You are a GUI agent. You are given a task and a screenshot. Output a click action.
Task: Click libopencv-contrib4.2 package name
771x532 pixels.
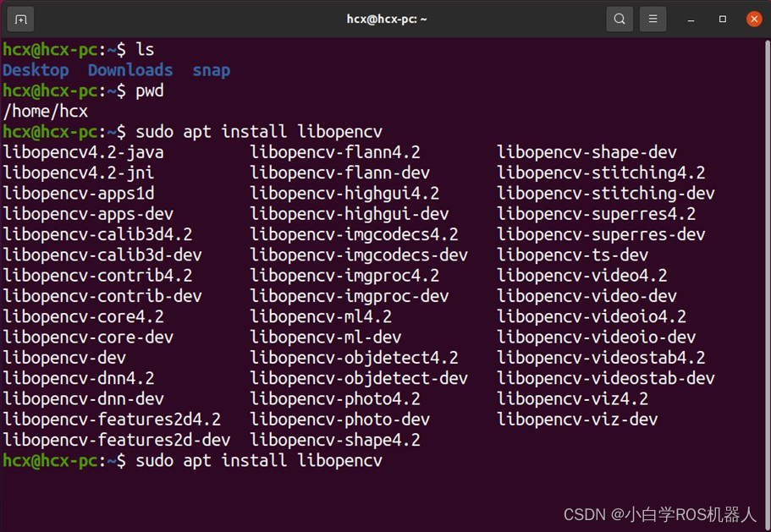(97, 276)
